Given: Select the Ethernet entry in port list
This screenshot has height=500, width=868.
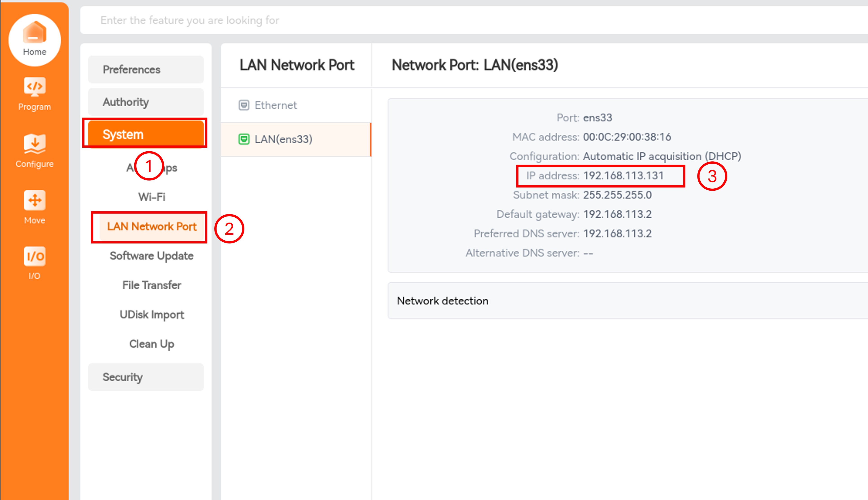Looking at the screenshot, I should click(296, 105).
